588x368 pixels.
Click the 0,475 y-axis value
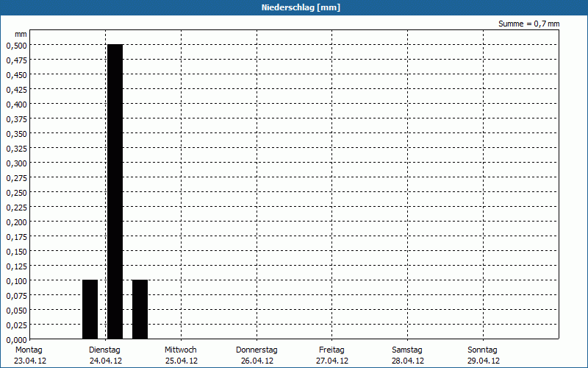click(16, 60)
